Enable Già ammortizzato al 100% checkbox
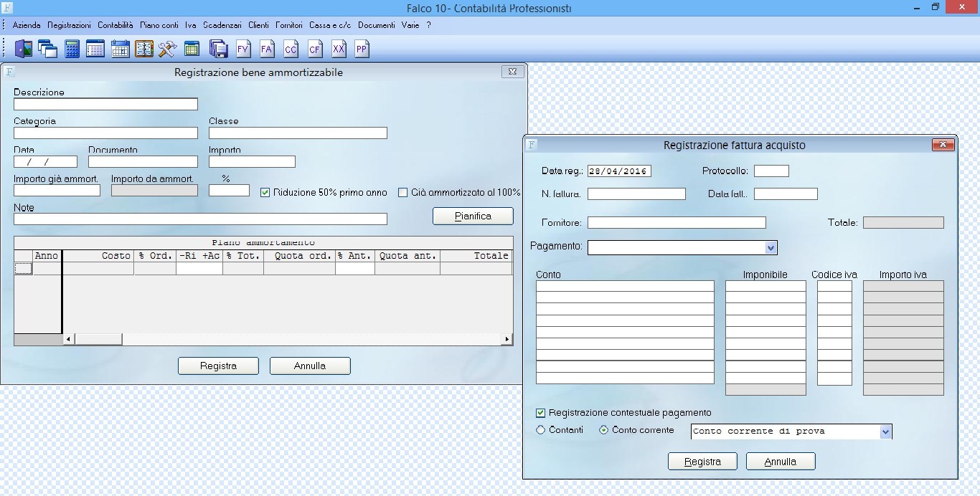980x496 pixels. click(x=402, y=193)
